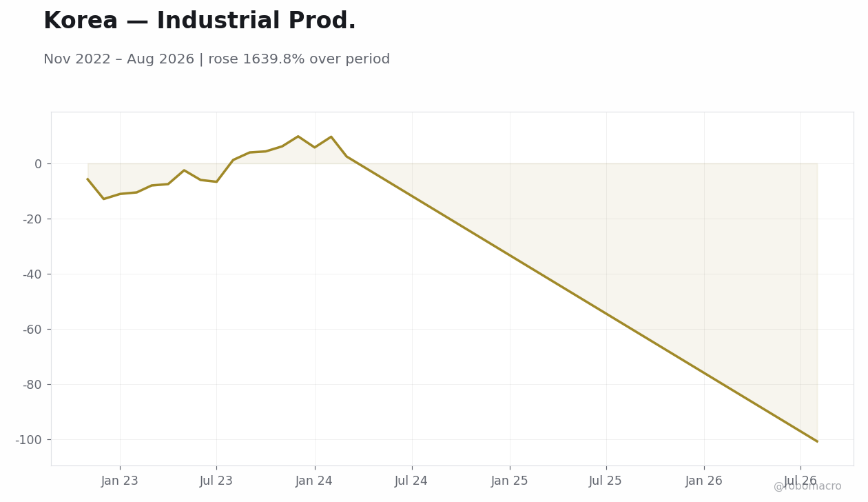
Task: Click the line's first data point at Nov 2022
Action: (x=87, y=179)
